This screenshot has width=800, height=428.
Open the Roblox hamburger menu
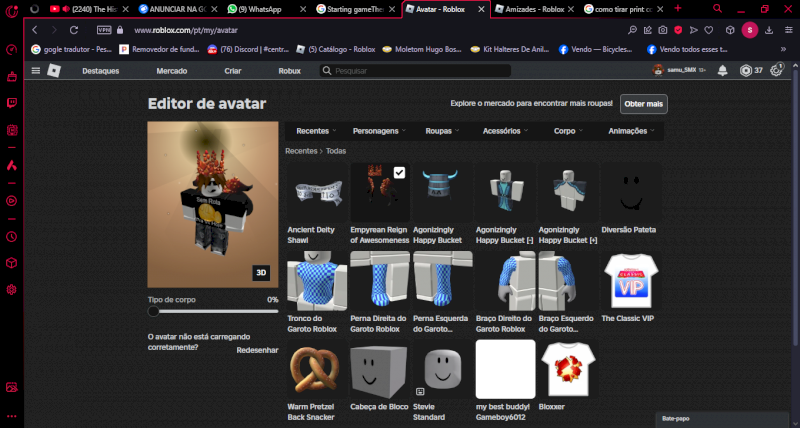click(36, 70)
